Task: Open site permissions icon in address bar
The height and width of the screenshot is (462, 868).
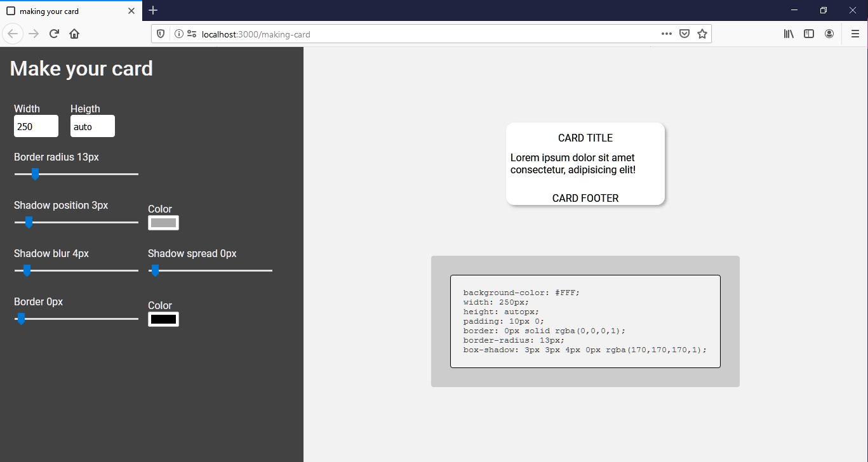Action: coord(192,34)
